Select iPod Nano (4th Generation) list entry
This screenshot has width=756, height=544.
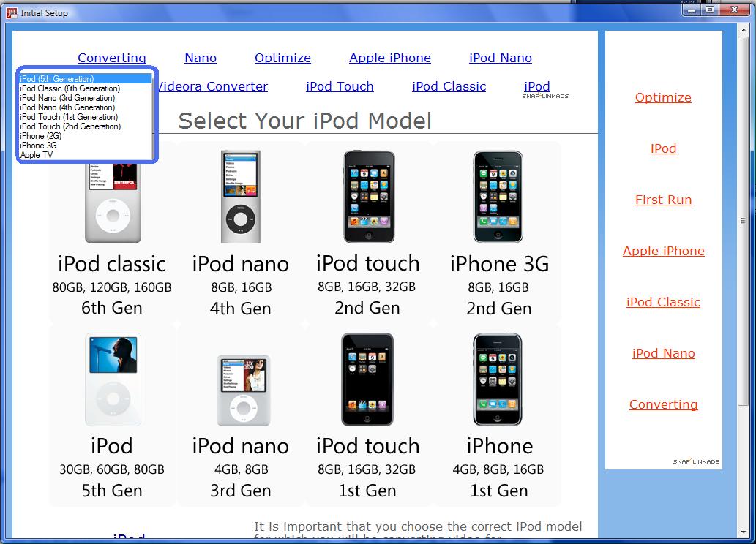click(x=86, y=107)
